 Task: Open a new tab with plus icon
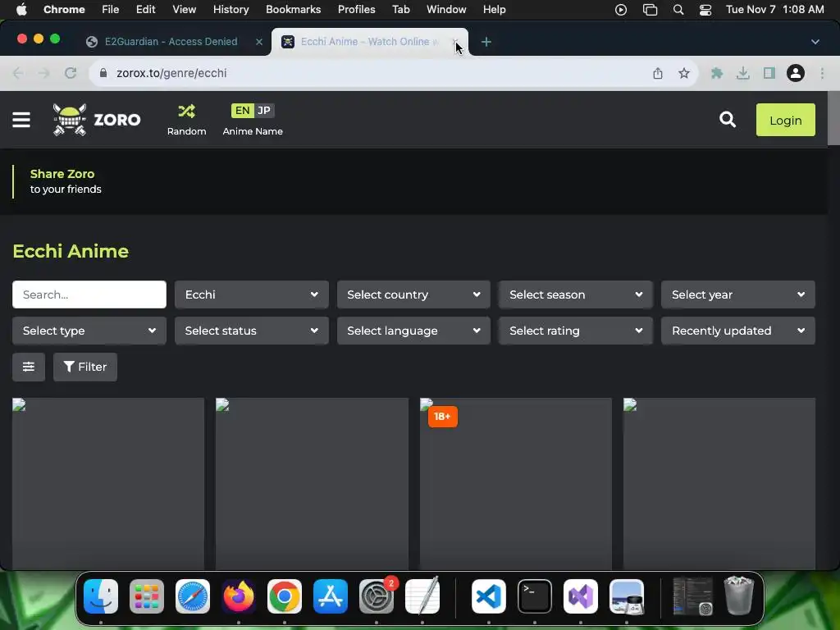click(486, 42)
